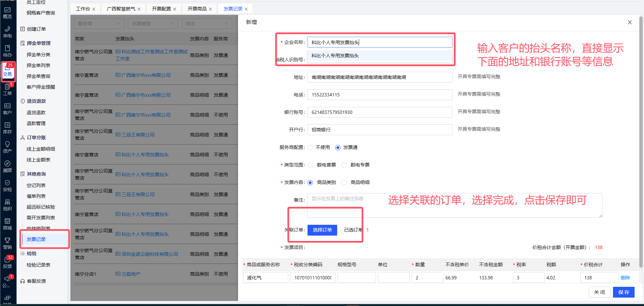Open the 概览 overview icon in sidebar
644x306 pixels.
click(7, 13)
